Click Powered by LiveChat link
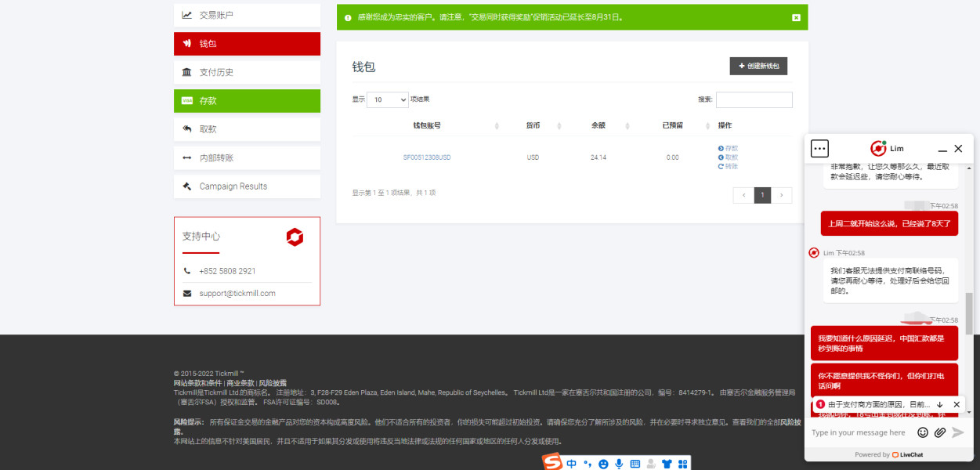 point(888,454)
